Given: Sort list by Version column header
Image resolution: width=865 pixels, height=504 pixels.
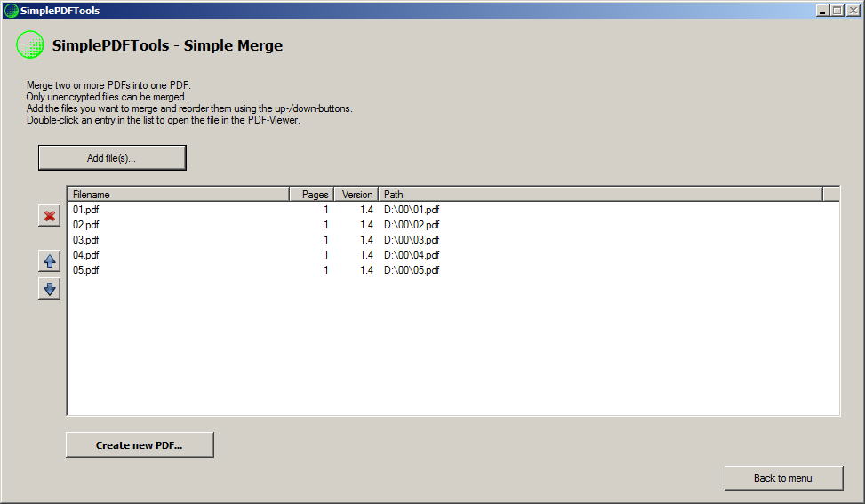Looking at the screenshot, I should (356, 194).
